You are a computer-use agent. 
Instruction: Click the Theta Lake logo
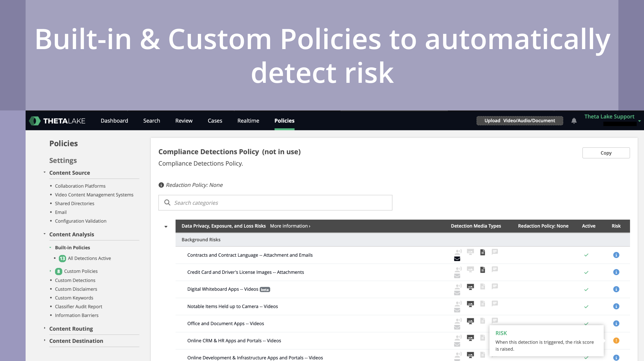pyautogui.click(x=57, y=121)
